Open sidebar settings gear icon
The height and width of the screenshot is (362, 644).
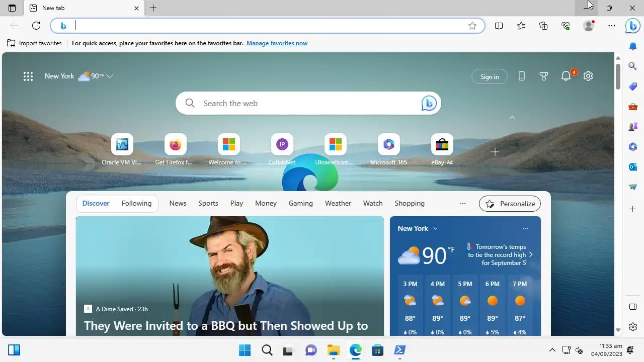point(633,327)
